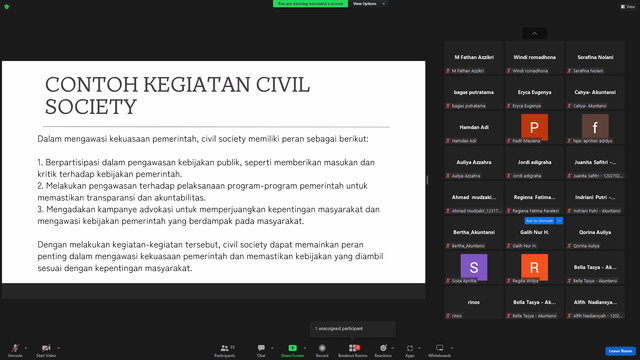The width and height of the screenshot is (640, 360).
Task: Click muted mic icon on Serafina Nolani's tile
Action: (x=569, y=71)
